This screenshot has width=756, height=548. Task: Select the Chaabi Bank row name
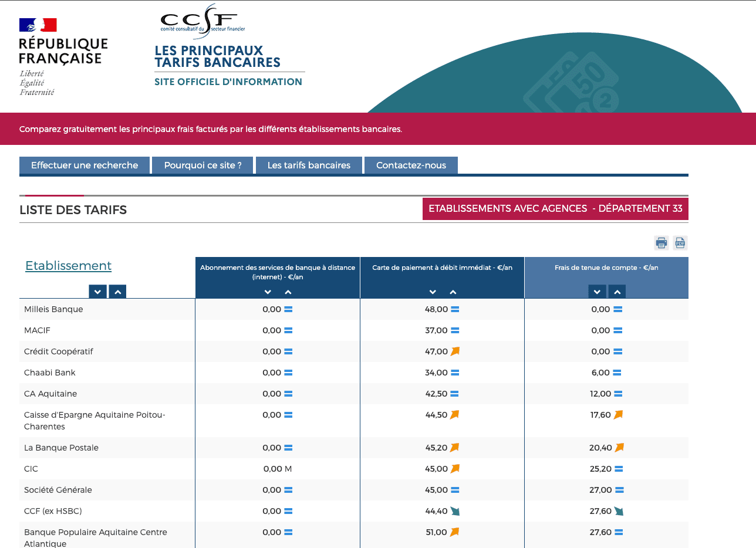tap(50, 373)
